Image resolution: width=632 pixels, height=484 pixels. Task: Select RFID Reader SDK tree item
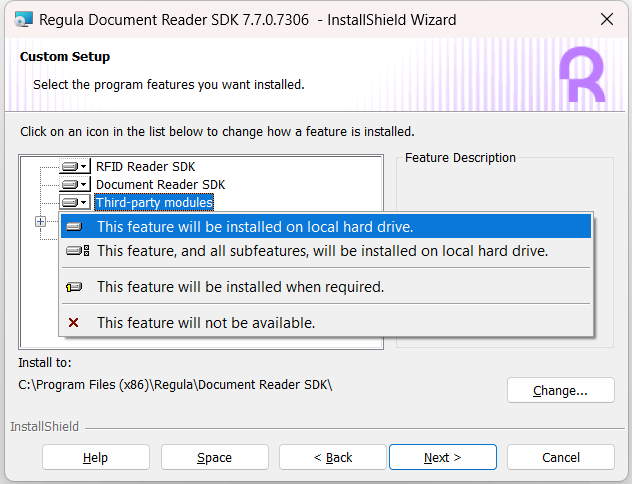point(145,166)
